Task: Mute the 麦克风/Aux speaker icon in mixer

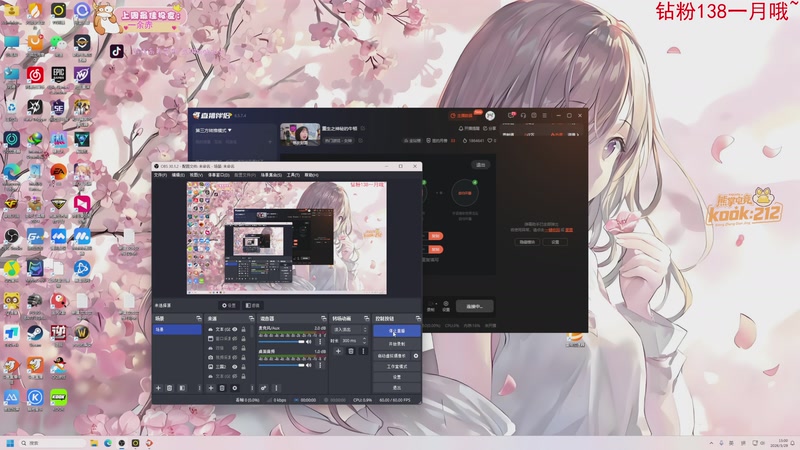Action: click(309, 341)
